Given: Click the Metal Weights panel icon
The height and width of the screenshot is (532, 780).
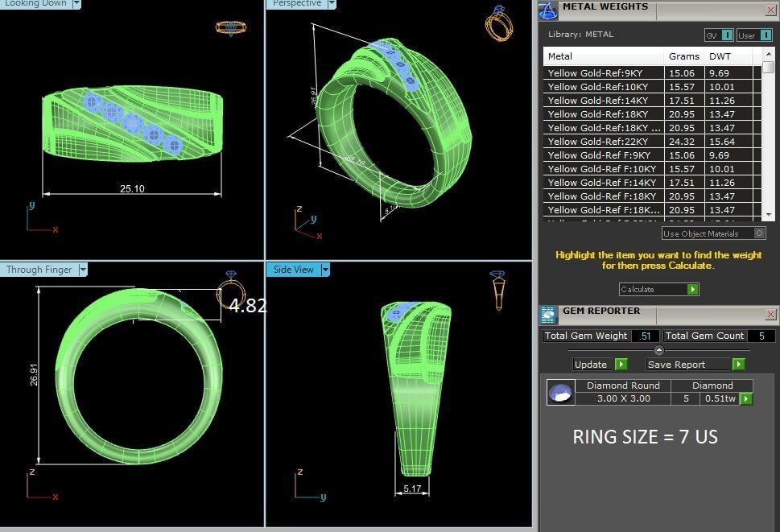Looking at the screenshot, I should pos(548,10).
